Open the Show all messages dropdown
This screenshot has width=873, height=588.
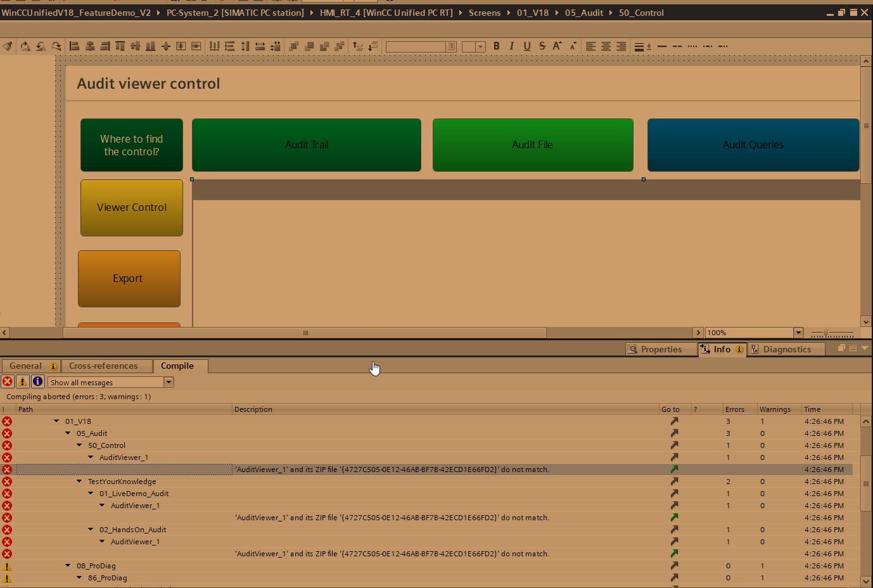pyautogui.click(x=169, y=382)
